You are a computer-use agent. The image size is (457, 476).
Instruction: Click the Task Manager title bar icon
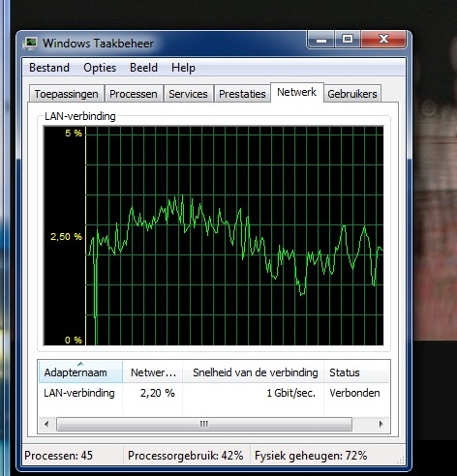[x=30, y=44]
